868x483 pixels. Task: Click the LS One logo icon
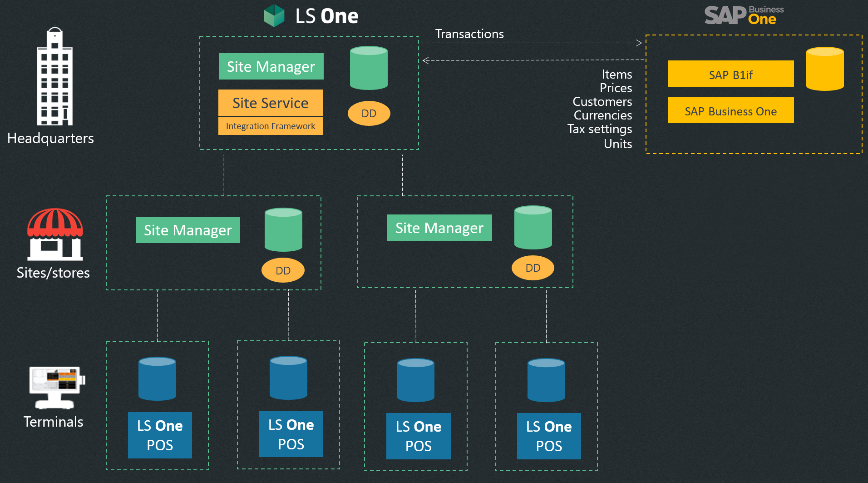click(274, 15)
